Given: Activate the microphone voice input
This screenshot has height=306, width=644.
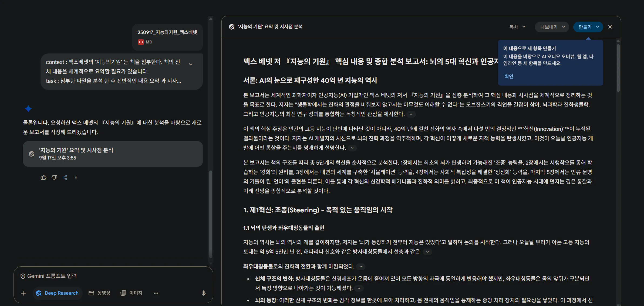Looking at the screenshot, I should (204, 293).
